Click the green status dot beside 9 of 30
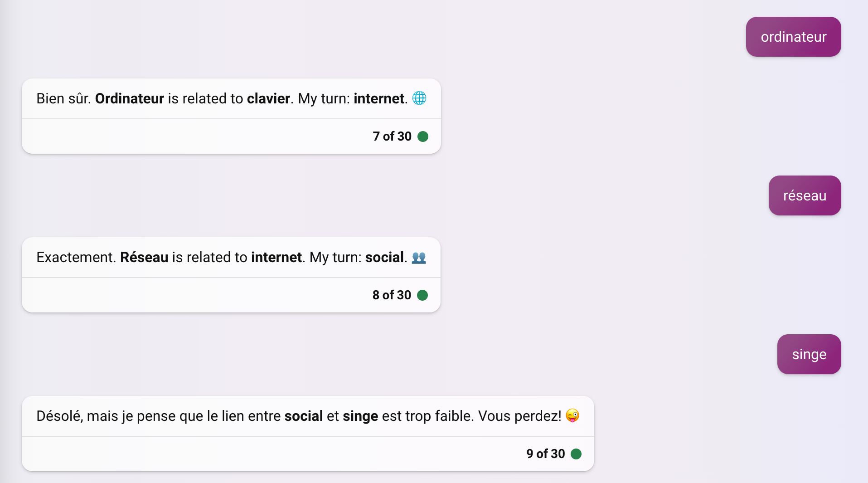The width and height of the screenshot is (868, 483). click(576, 454)
